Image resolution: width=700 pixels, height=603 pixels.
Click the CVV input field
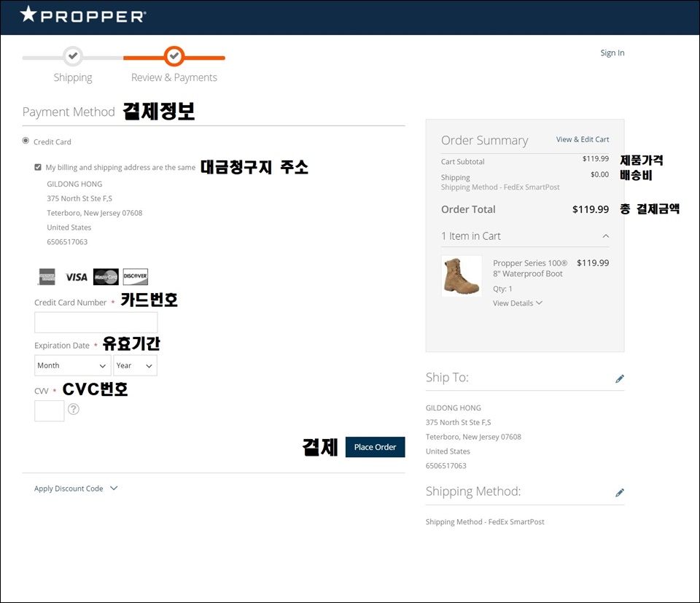(x=50, y=411)
